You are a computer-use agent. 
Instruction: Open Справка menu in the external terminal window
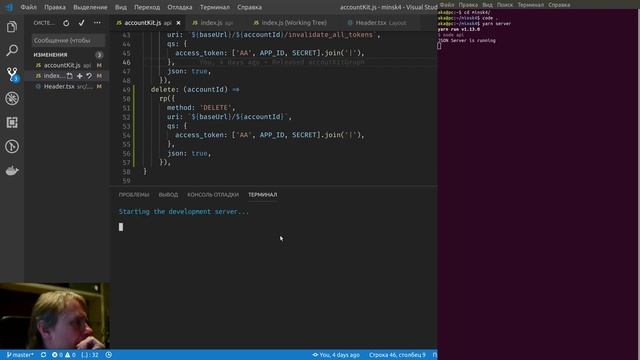pyautogui.click(x=559, y=5)
